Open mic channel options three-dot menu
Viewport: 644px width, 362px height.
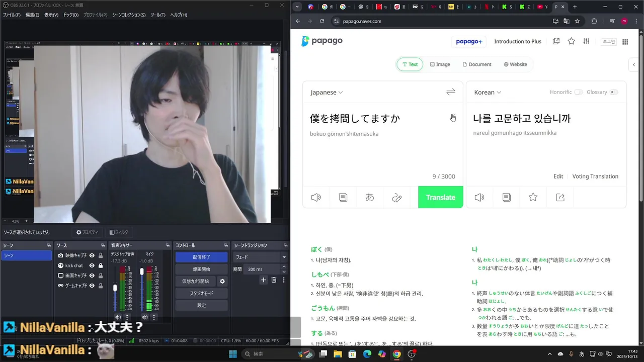(154, 317)
